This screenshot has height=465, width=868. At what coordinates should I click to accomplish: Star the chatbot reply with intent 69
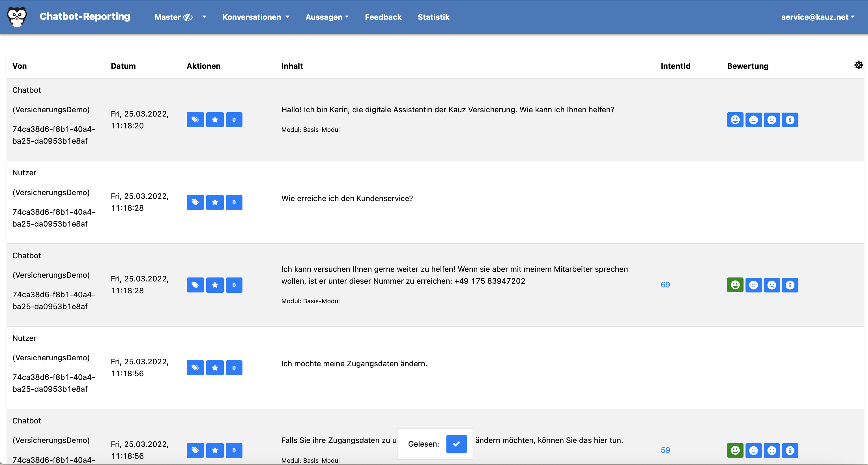point(215,285)
